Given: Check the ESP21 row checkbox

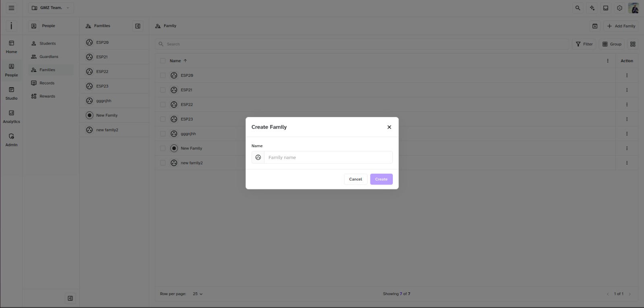Looking at the screenshot, I should (x=163, y=90).
